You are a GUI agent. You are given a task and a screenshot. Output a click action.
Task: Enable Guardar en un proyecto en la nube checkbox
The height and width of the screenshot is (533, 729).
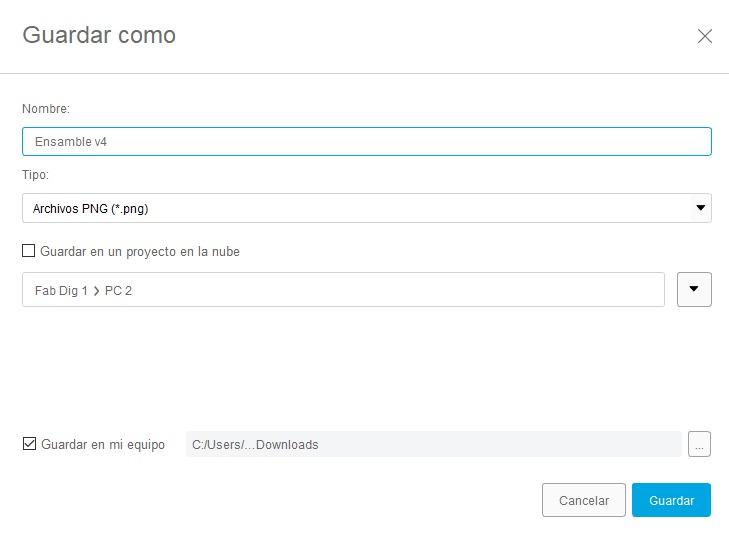coord(29,251)
